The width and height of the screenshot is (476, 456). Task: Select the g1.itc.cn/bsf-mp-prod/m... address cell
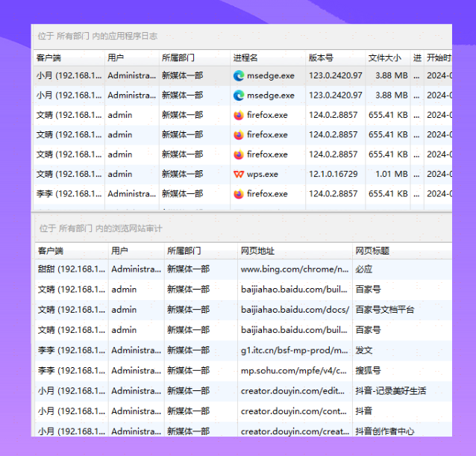295,350
